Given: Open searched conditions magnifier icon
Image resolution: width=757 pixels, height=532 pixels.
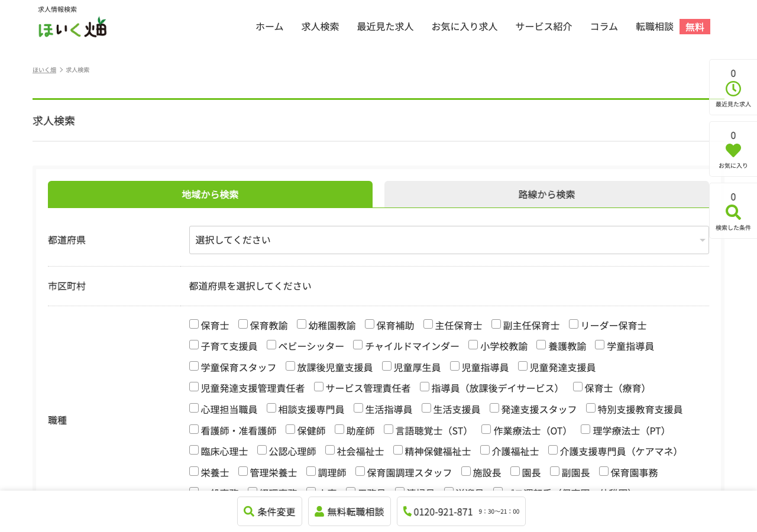Looking at the screenshot, I should [x=733, y=212].
